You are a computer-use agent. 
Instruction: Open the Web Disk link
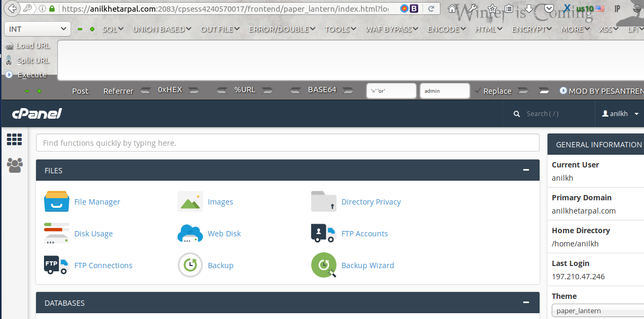coord(224,234)
